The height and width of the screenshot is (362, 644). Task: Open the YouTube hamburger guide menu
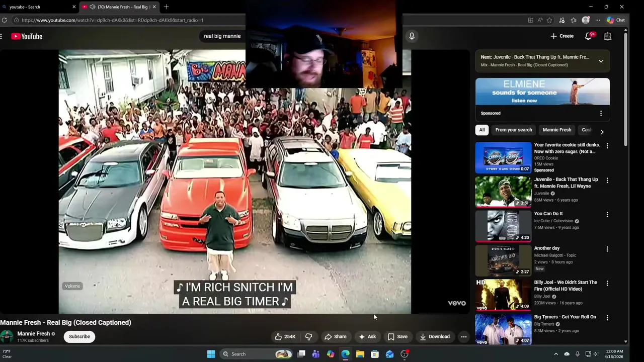pyautogui.click(x=2, y=36)
